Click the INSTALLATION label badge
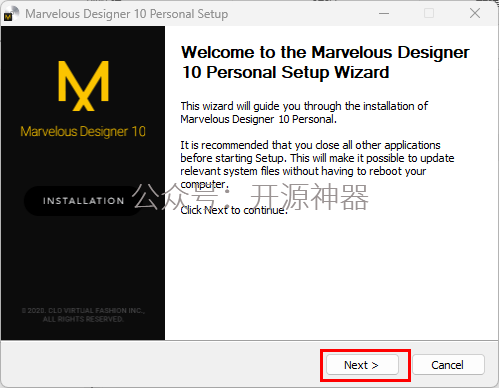 click(x=83, y=201)
